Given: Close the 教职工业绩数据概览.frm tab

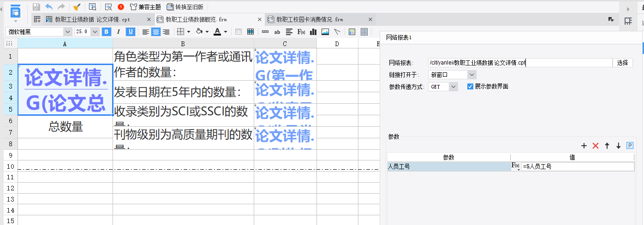Looking at the screenshot, I should pos(259,19).
